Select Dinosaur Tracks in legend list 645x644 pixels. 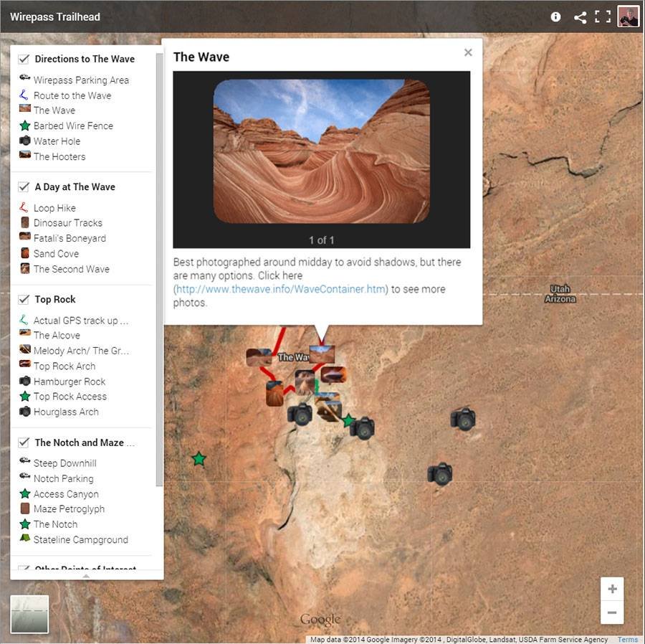pos(67,223)
